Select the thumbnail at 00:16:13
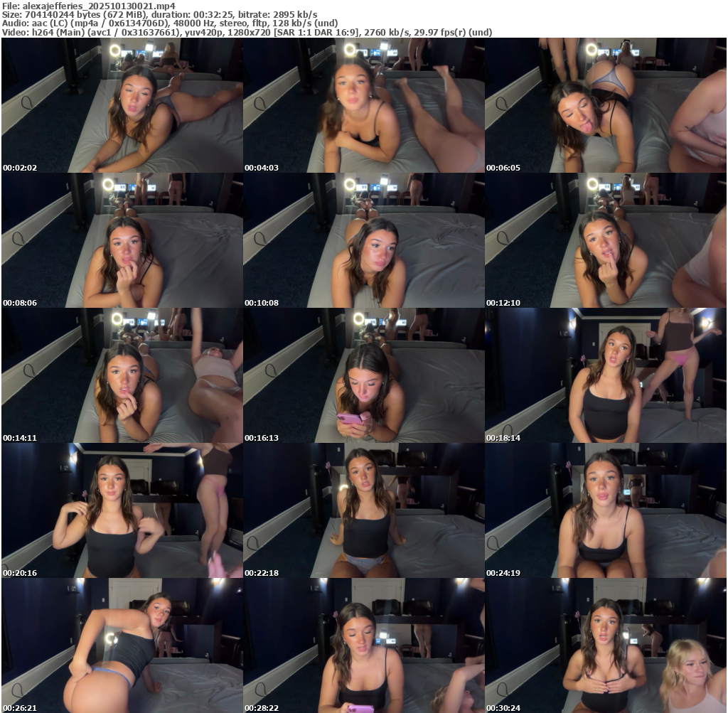Image resolution: width=728 pixels, height=713 pixels. 363,375
